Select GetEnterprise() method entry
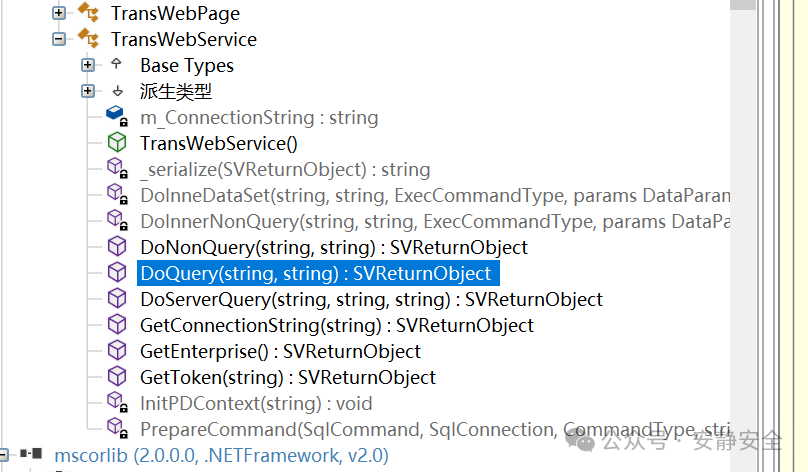This screenshot has height=472, width=808. 280,351
